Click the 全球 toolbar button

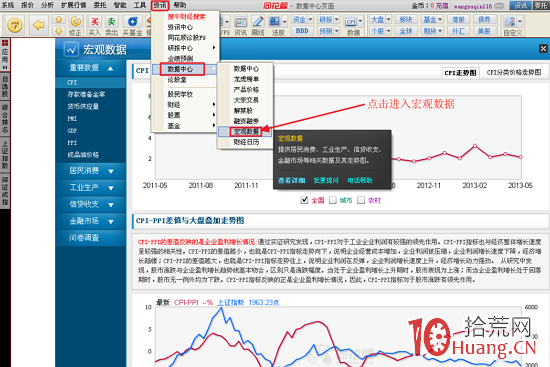point(406,31)
